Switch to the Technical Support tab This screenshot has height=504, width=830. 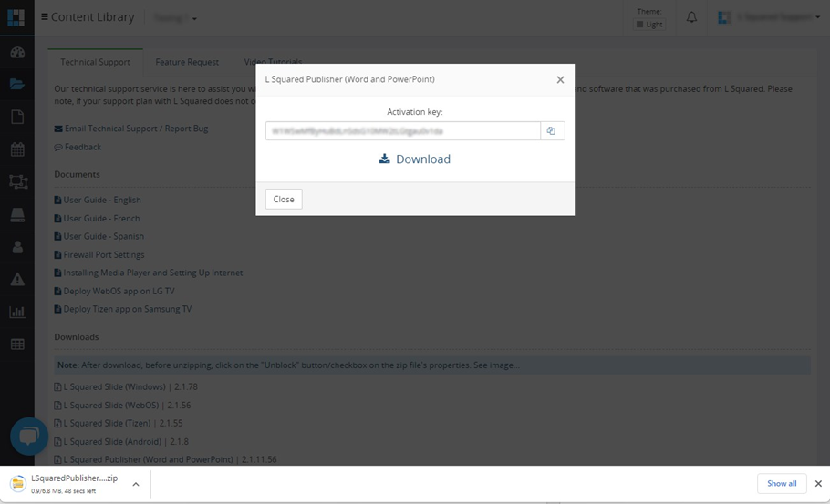[x=95, y=62]
